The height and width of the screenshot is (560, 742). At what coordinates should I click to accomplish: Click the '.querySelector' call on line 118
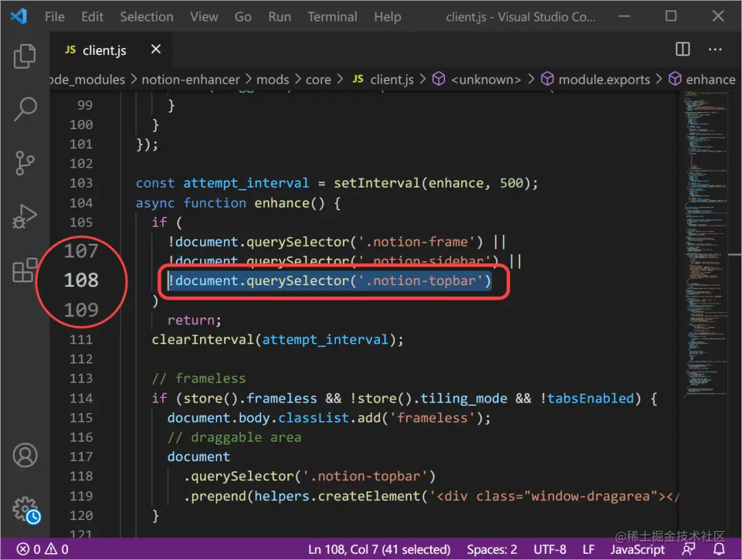[238, 476]
